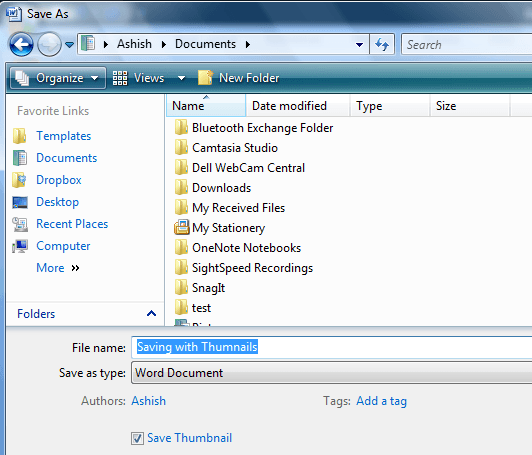Open Computer favorite link
The height and width of the screenshot is (455, 532).
[63, 246]
